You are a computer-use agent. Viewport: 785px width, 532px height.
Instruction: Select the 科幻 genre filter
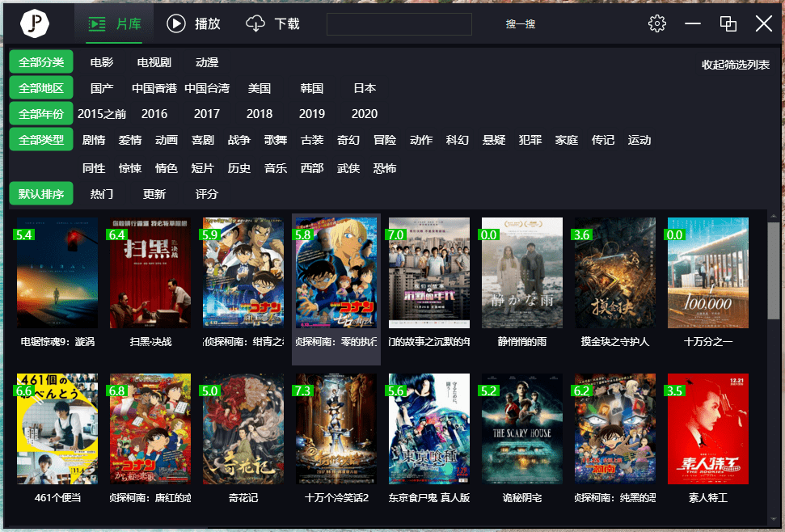click(x=458, y=140)
